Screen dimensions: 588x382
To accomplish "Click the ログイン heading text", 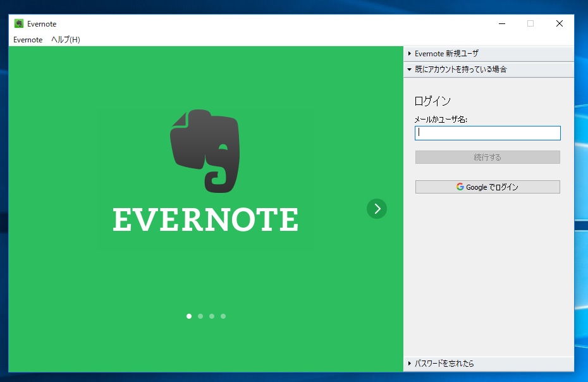I will [x=432, y=101].
